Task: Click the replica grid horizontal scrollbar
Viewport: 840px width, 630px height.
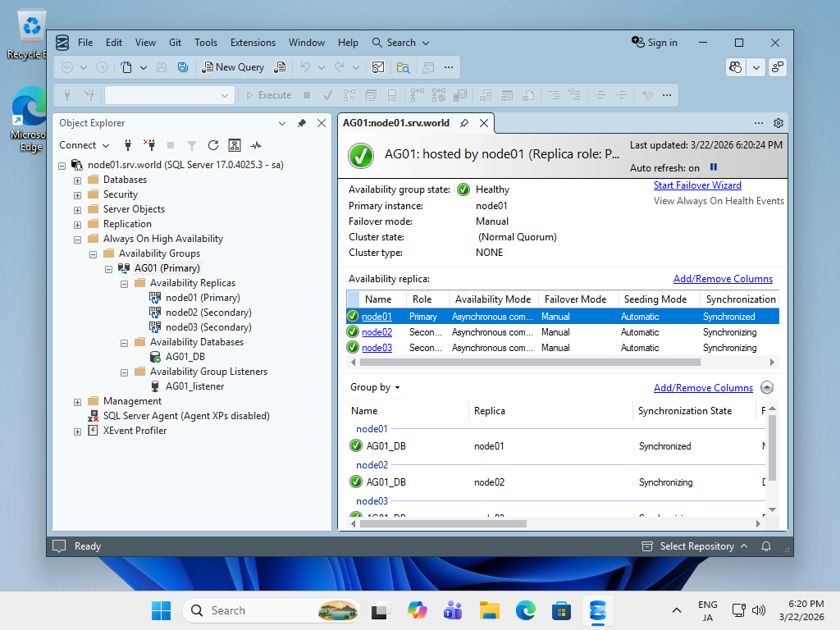Action: (x=531, y=362)
